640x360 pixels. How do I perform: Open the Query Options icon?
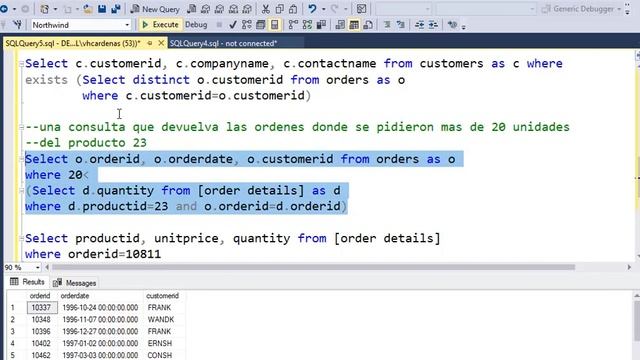(260, 25)
